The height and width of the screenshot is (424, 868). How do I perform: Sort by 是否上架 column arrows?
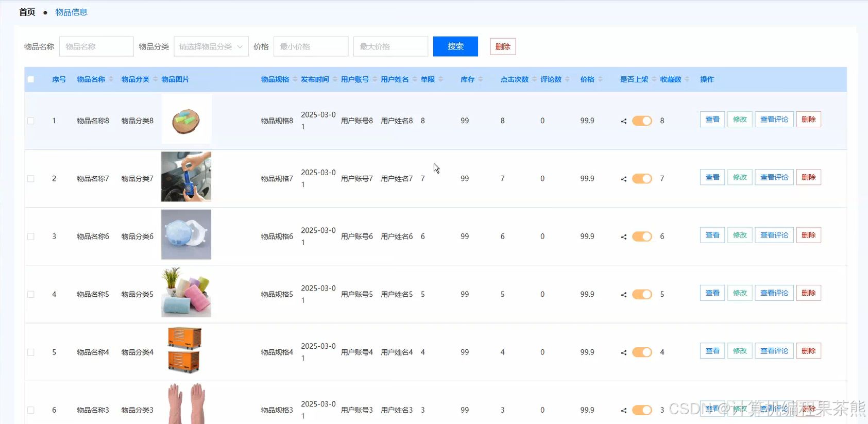[654, 79]
